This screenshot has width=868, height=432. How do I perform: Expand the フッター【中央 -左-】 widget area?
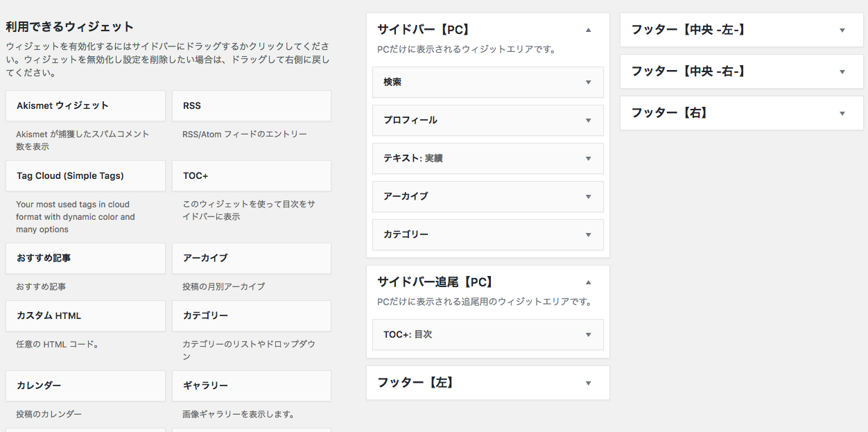tap(742, 30)
